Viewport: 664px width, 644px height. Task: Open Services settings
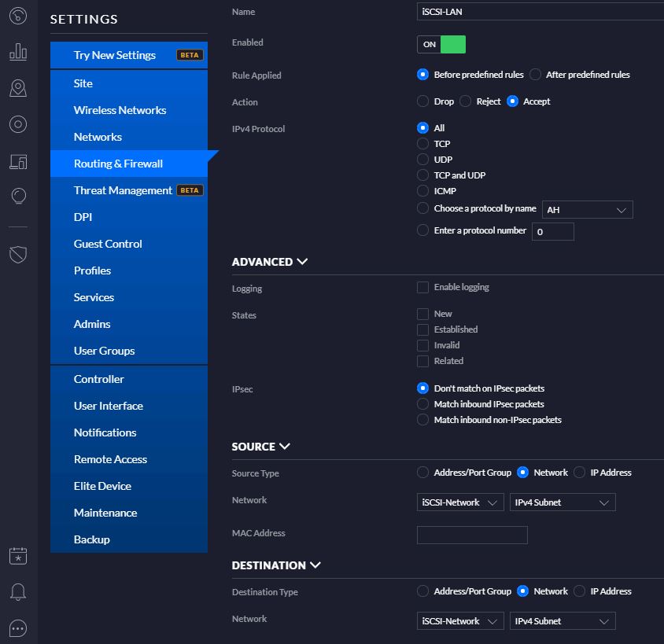[x=129, y=297]
